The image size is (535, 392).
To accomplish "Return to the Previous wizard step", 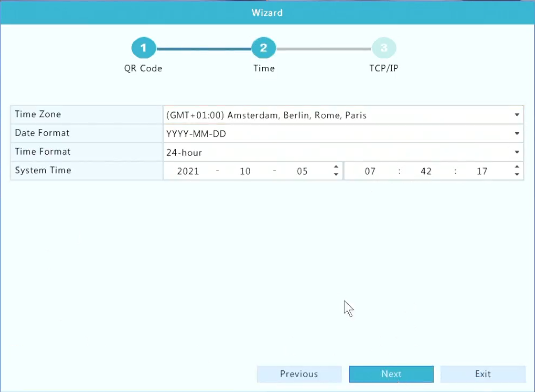I will coord(299,374).
